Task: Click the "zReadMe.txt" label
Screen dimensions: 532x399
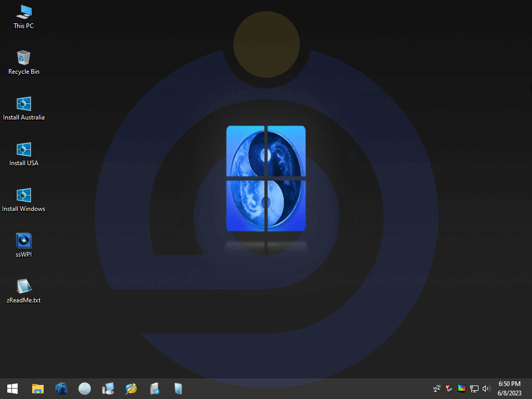Action: pos(24,300)
